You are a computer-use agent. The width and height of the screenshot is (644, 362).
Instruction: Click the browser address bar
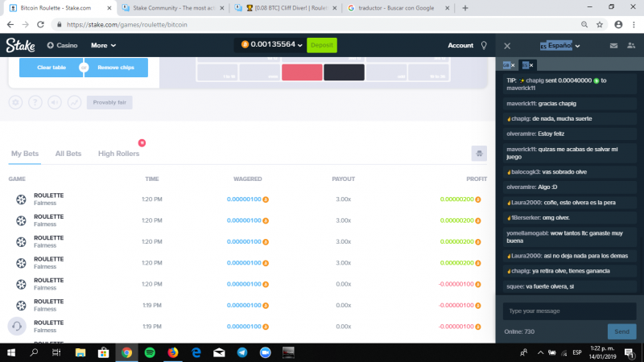pyautogui.click(x=316, y=25)
